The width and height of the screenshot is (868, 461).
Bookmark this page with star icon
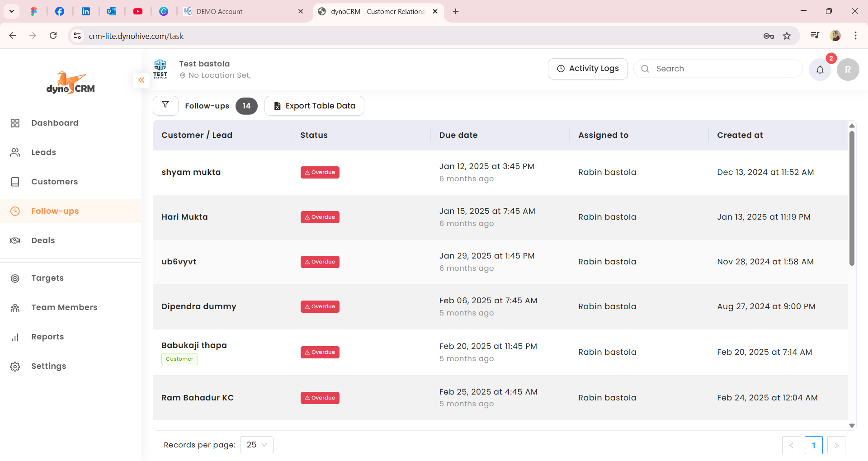tap(787, 36)
